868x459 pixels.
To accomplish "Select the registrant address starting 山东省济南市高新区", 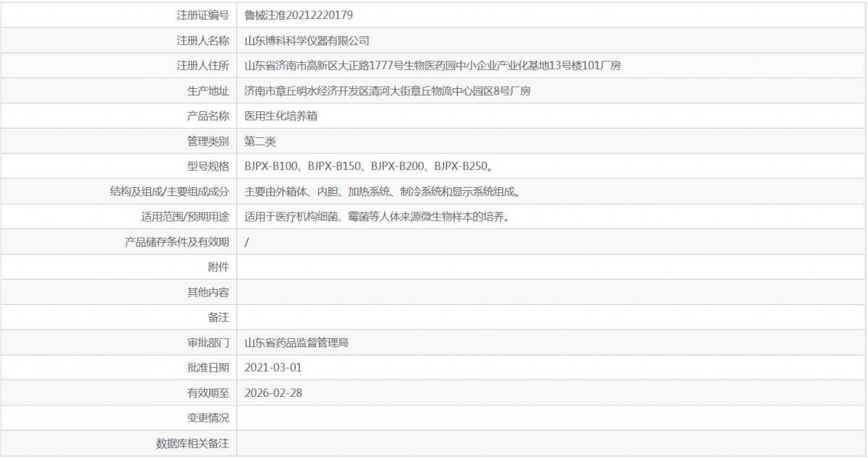I will click(433, 65).
